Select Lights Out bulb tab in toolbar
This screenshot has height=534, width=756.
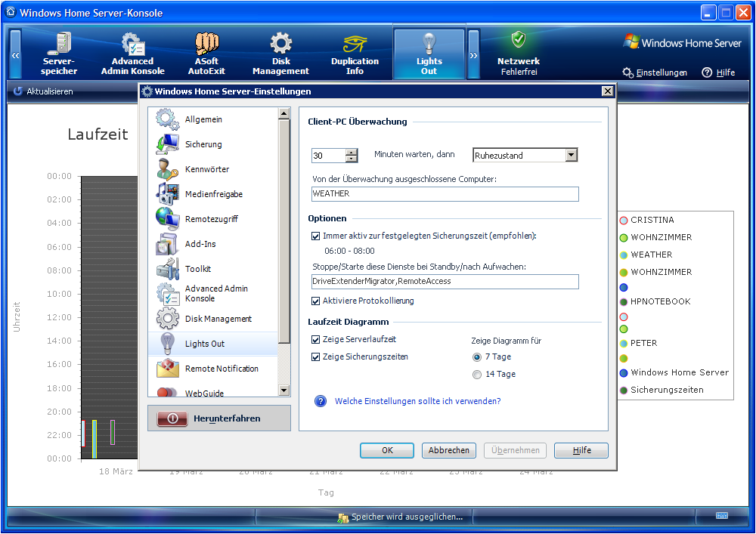[x=429, y=54]
